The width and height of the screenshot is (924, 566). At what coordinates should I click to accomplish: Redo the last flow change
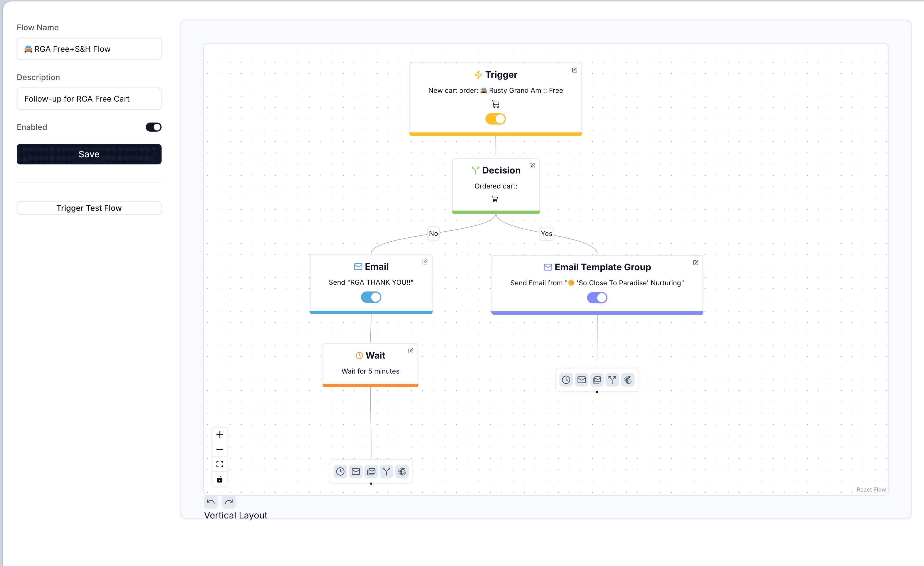click(x=229, y=502)
